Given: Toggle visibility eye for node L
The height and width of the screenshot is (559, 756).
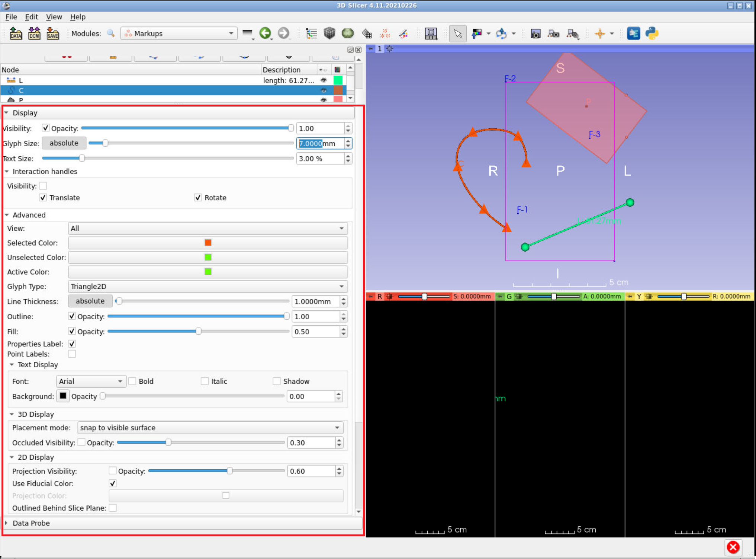Looking at the screenshot, I should click(x=324, y=80).
